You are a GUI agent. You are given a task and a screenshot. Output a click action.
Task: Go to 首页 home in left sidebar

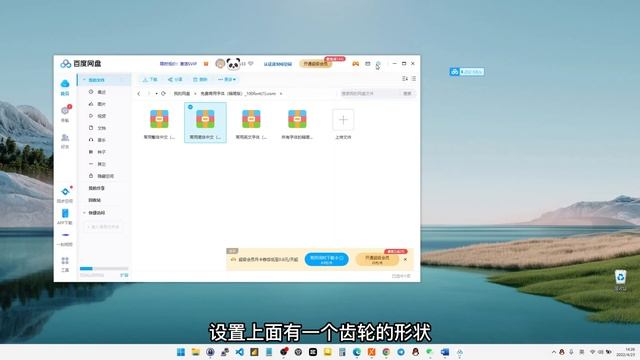tap(65, 87)
